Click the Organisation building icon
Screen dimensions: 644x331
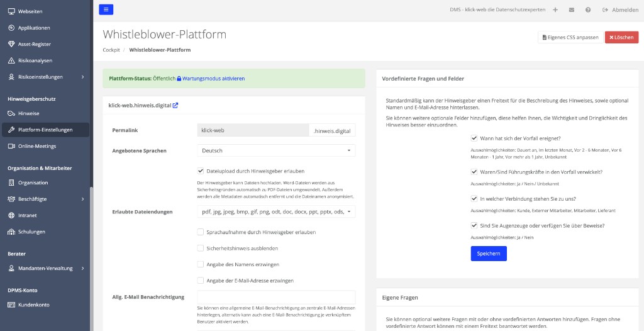(11, 182)
